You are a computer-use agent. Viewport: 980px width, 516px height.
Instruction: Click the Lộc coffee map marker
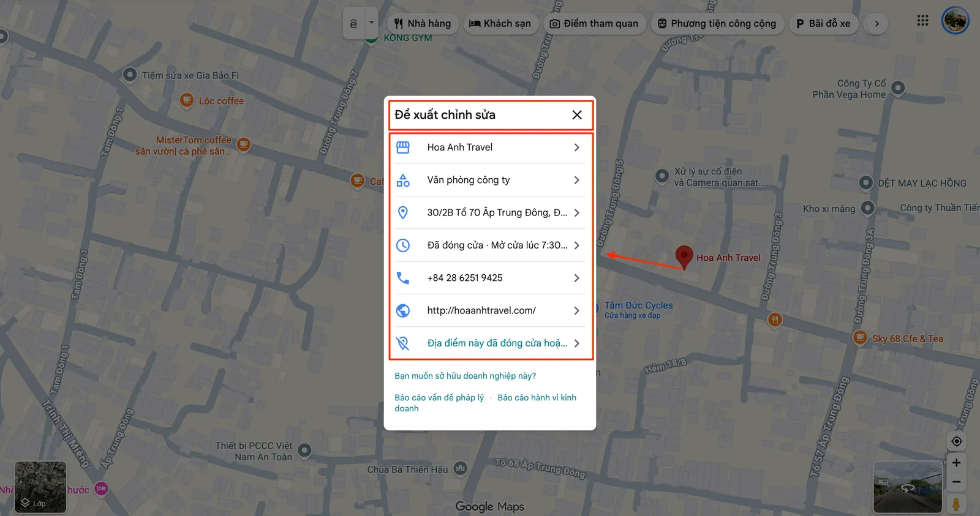tap(187, 100)
